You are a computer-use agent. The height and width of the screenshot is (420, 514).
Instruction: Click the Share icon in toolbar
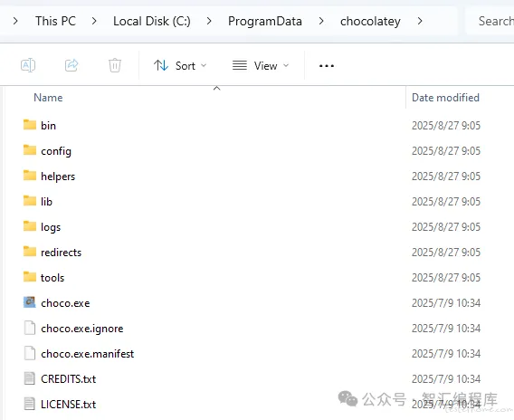pos(71,65)
